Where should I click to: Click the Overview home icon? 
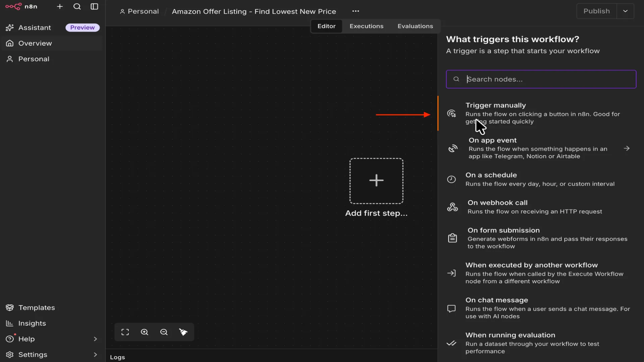pyautogui.click(x=10, y=43)
